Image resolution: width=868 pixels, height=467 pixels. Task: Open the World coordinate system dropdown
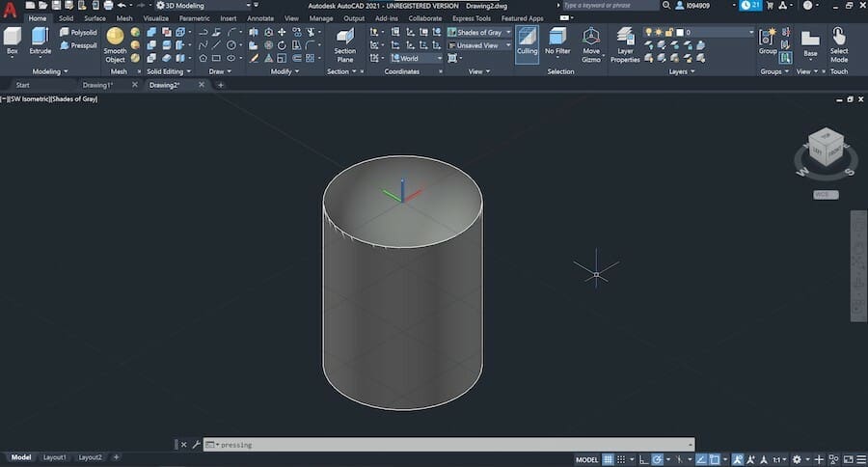pyautogui.click(x=417, y=58)
